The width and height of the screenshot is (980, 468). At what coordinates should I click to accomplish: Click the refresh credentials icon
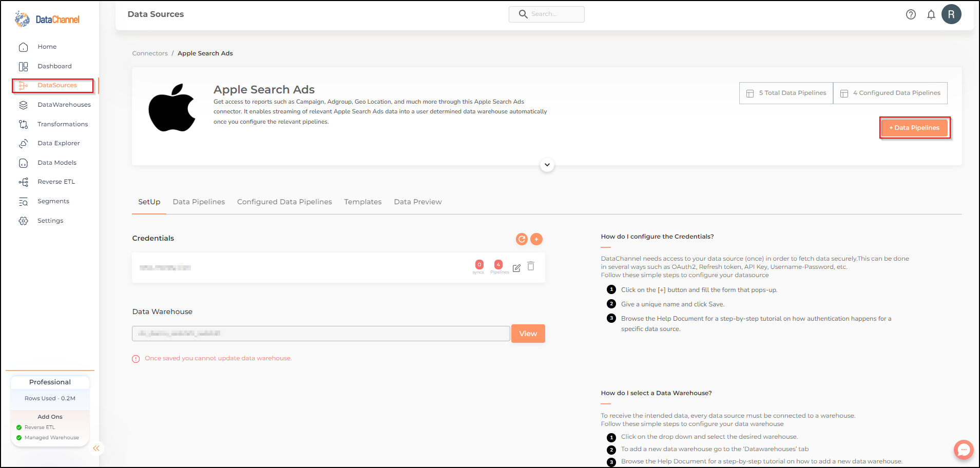(x=522, y=239)
